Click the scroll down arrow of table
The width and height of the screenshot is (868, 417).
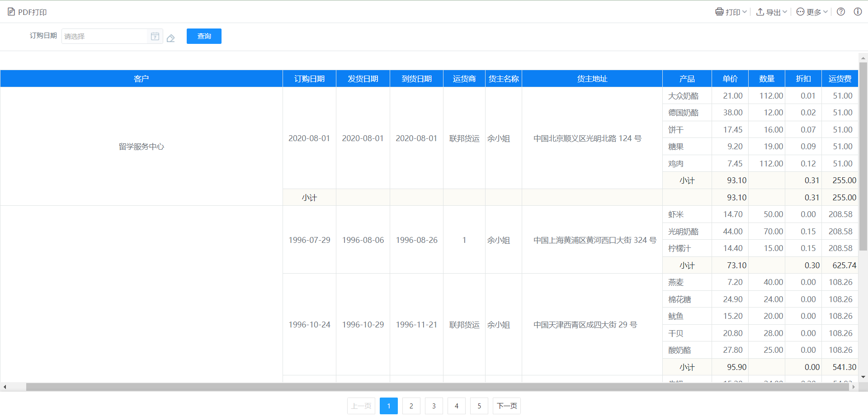(x=863, y=377)
